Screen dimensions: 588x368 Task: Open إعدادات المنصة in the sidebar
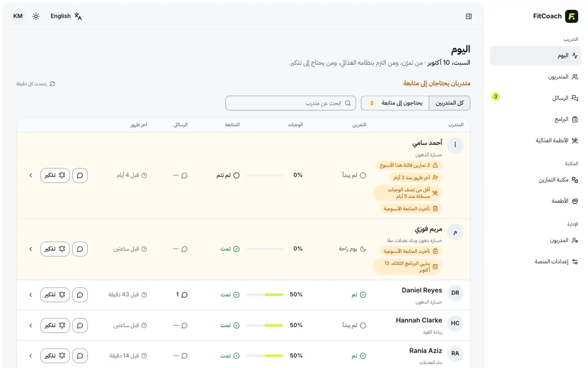tap(535, 262)
